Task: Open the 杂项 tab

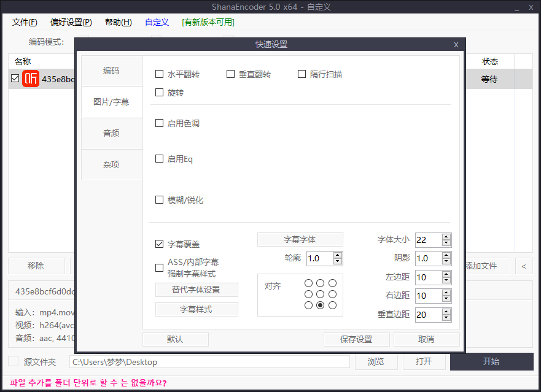Action: pyautogui.click(x=112, y=164)
